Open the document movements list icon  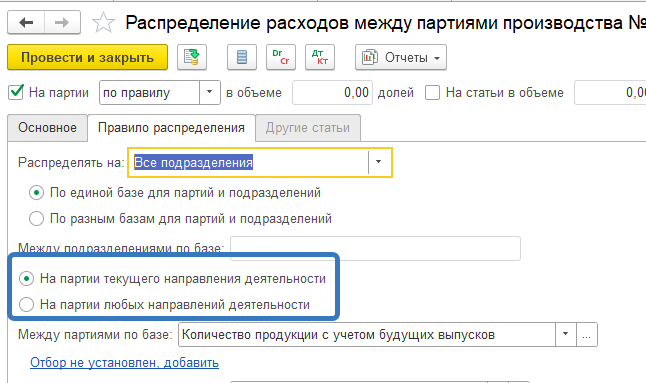tap(242, 57)
